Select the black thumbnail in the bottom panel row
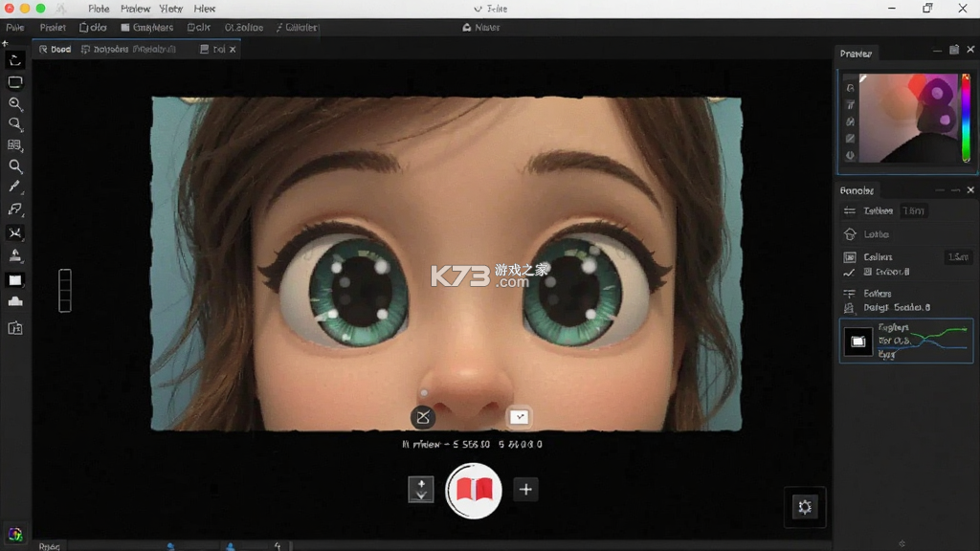This screenshot has height=551, width=980. click(x=858, y=342)
